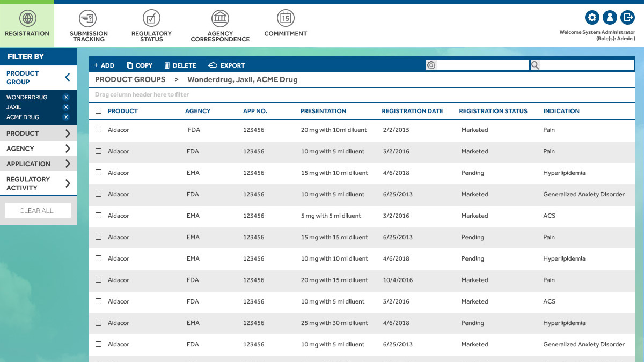Image resolution: width=644 pixels, height=362 pixels.
Task: Open settings gear in top right
Action: click(592, 18)
